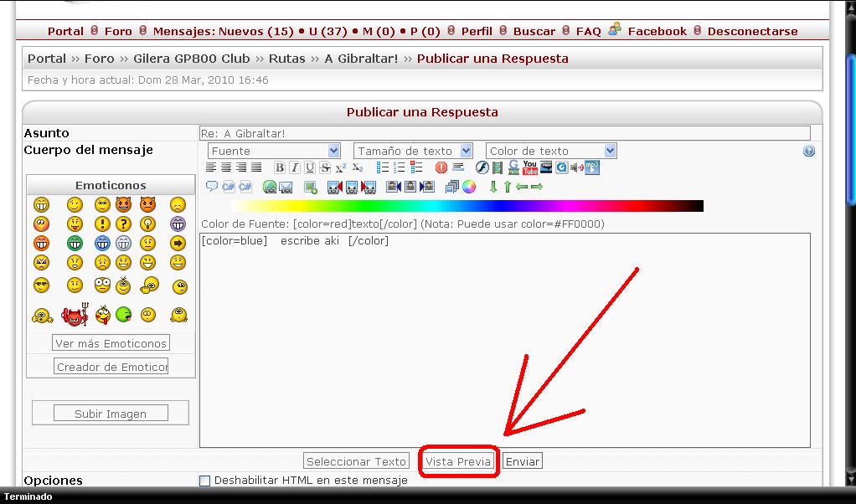Expand the Tamaño de texto dropdown

[413, 151]
